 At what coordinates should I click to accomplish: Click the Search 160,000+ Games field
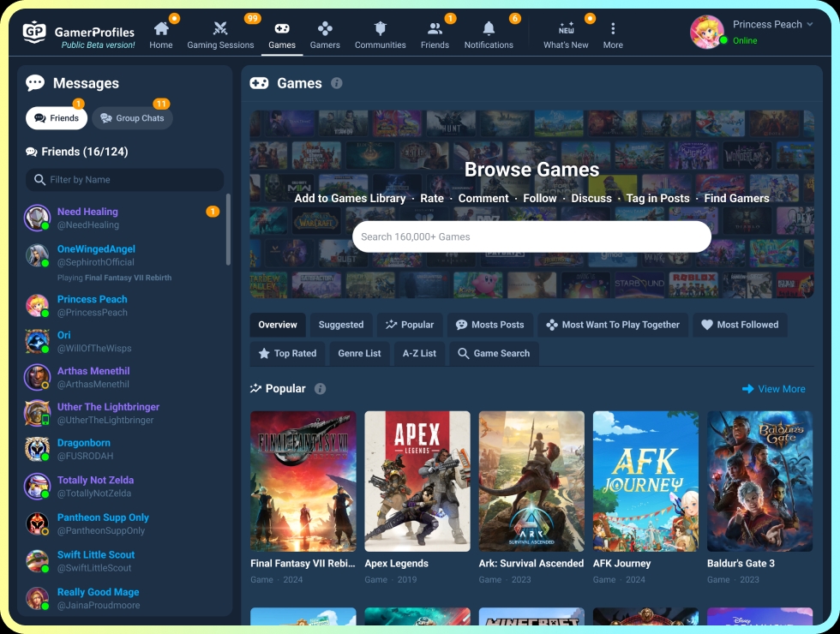click(x=531, y=236)
